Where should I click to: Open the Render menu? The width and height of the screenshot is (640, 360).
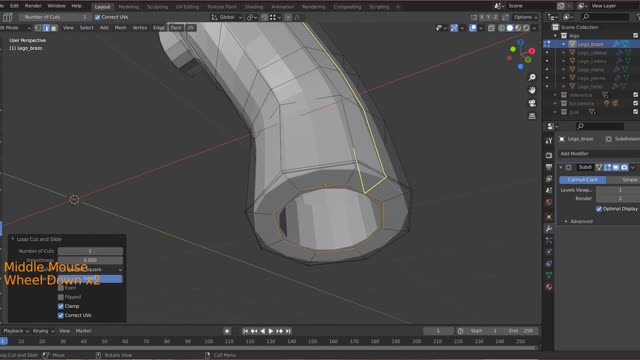[33, 6]
